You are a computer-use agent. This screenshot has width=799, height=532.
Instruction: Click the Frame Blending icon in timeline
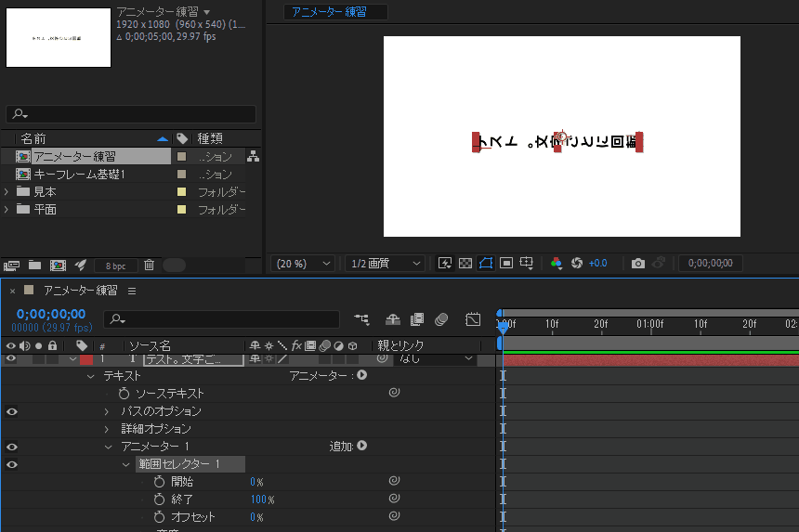tap(417, 319)
